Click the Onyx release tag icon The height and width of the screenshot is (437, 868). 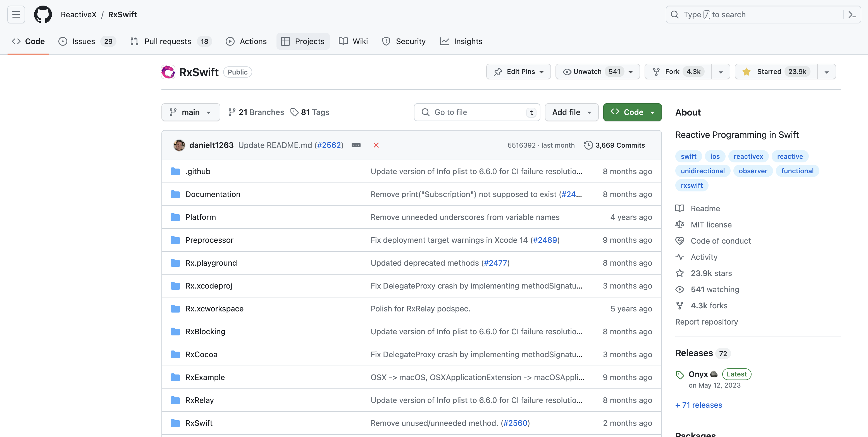point(680,375)
